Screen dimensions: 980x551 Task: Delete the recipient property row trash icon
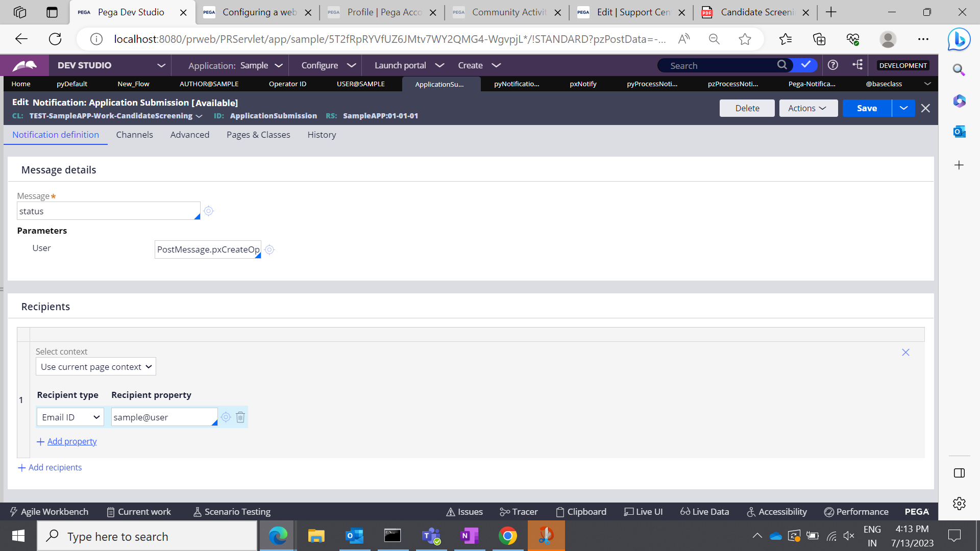pos(240,417)
